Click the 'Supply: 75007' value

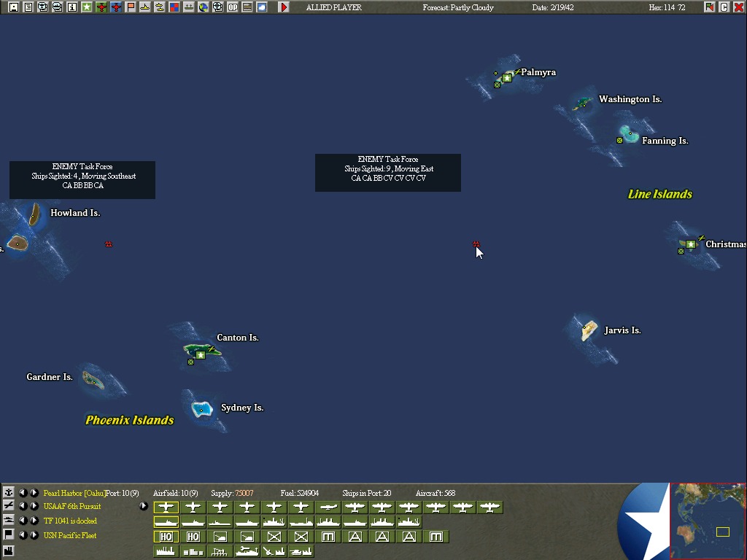(232, 493)
